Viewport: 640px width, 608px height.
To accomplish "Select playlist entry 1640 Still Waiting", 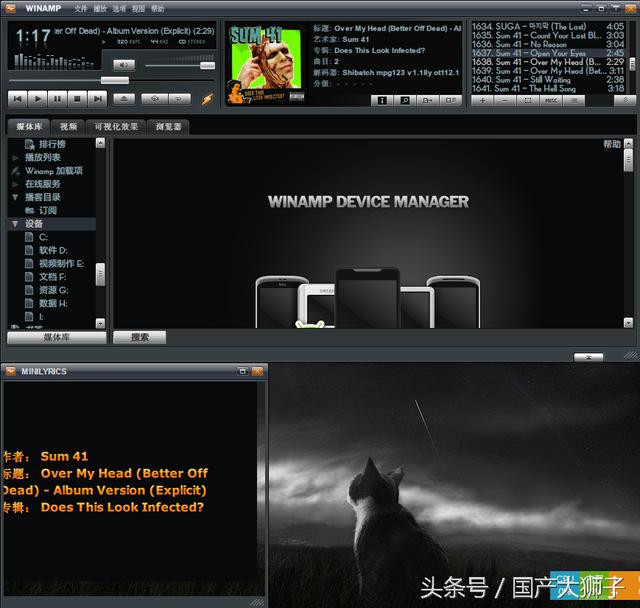I will 548,80.
